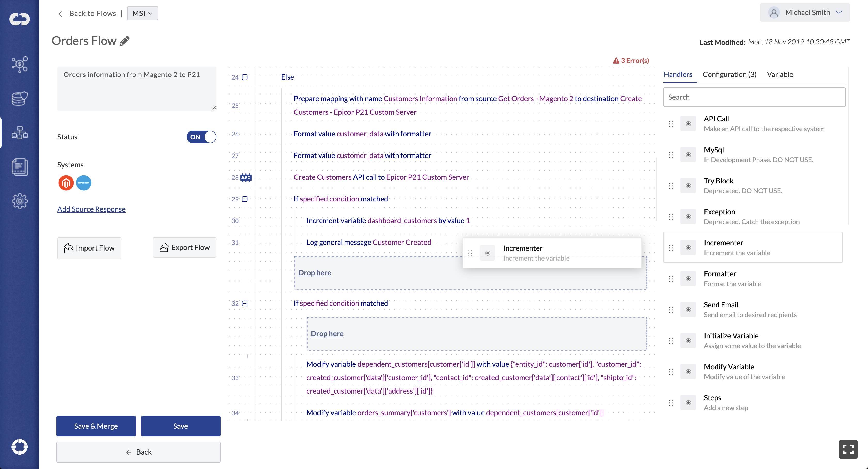Viewport: 868px width, 469px height.
Task: Click the Add Source Response link
Action: [91, 209]
